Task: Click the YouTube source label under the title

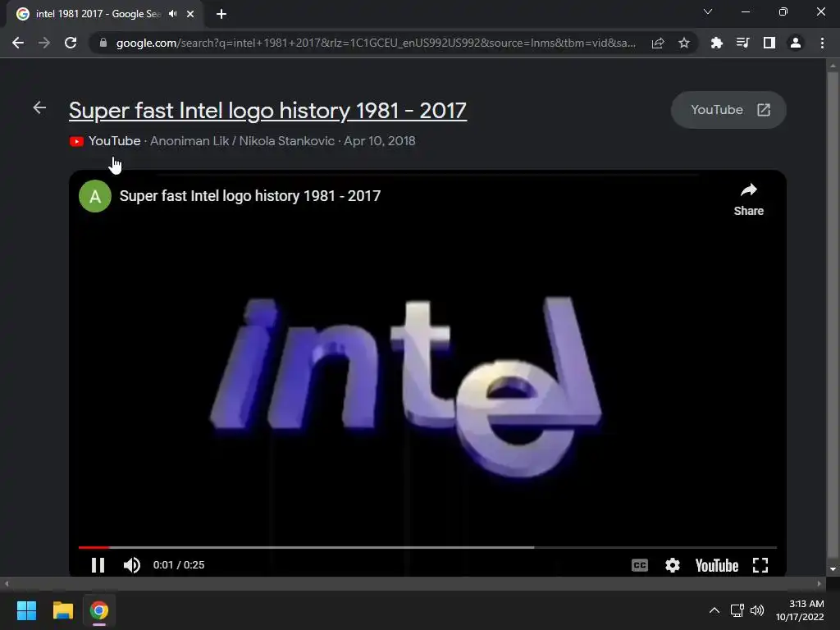Action: pyautogui.click(x=114, y=141)
